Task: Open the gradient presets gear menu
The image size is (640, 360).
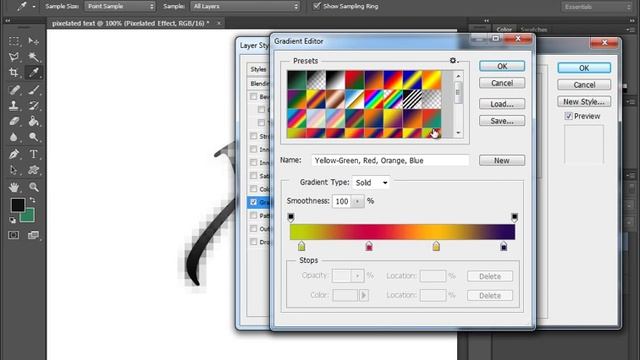Action: coord(453,60)
